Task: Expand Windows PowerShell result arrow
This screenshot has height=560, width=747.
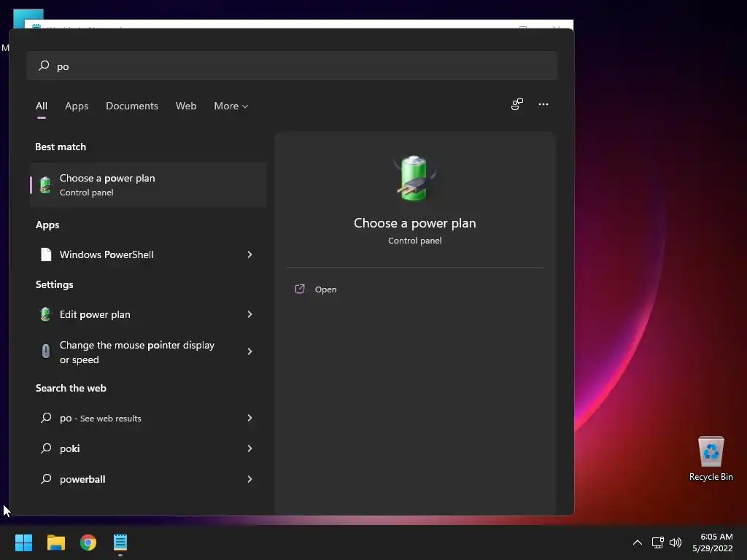Action: 249,254
